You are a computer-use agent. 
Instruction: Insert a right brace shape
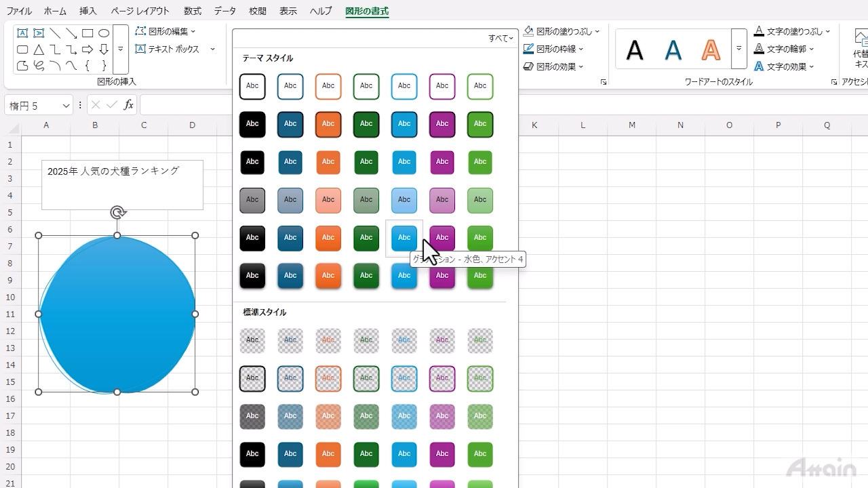[x=104, y=66]
